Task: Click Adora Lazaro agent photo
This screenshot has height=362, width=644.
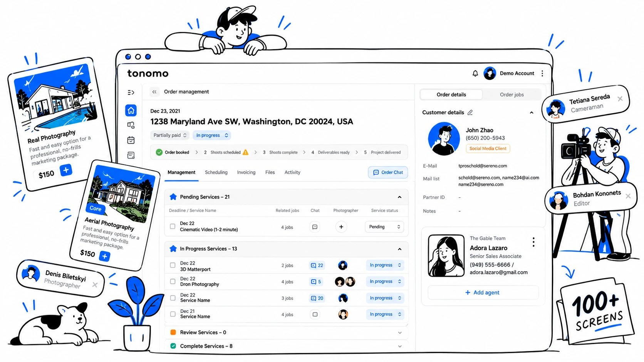Action: click(x=446, y=256)
